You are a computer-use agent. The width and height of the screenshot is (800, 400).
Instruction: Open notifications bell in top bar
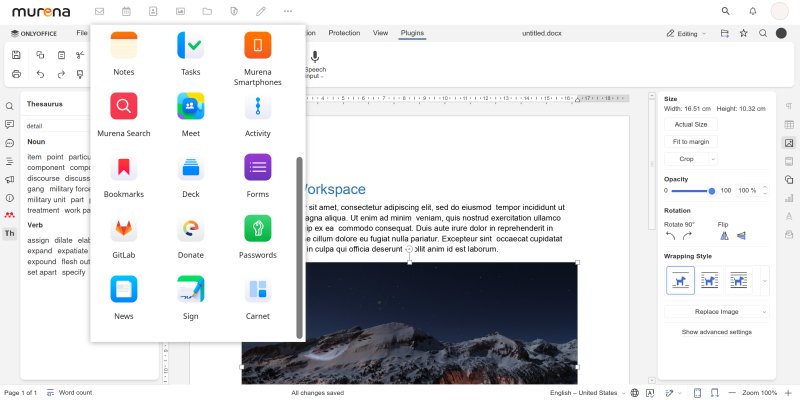[753, 11]
